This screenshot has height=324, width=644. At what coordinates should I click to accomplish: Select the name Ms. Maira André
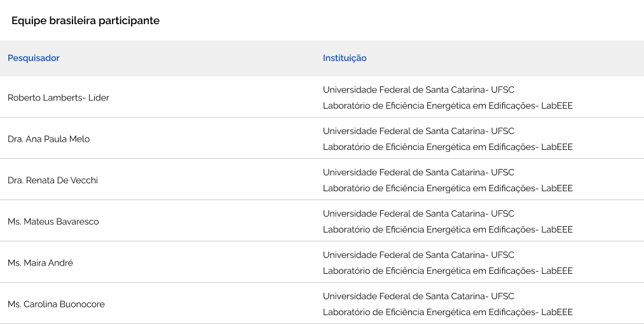[x=41, y=263]
